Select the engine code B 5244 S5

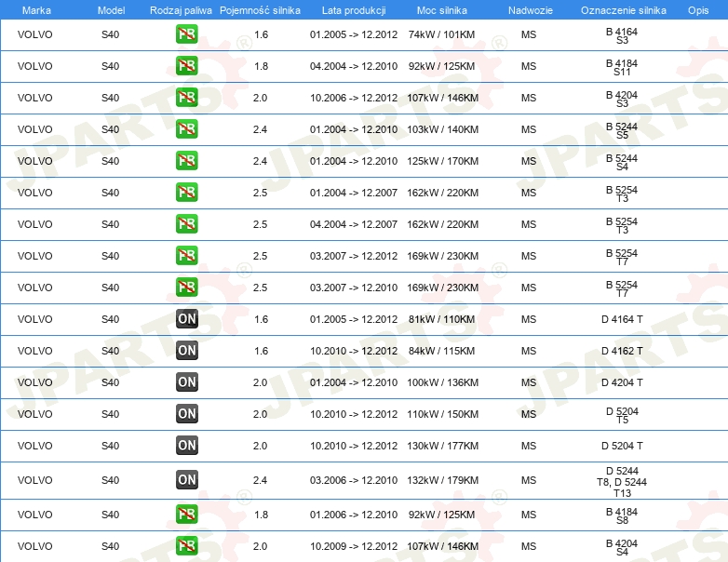pyautogui.click(x=622, y=130)
